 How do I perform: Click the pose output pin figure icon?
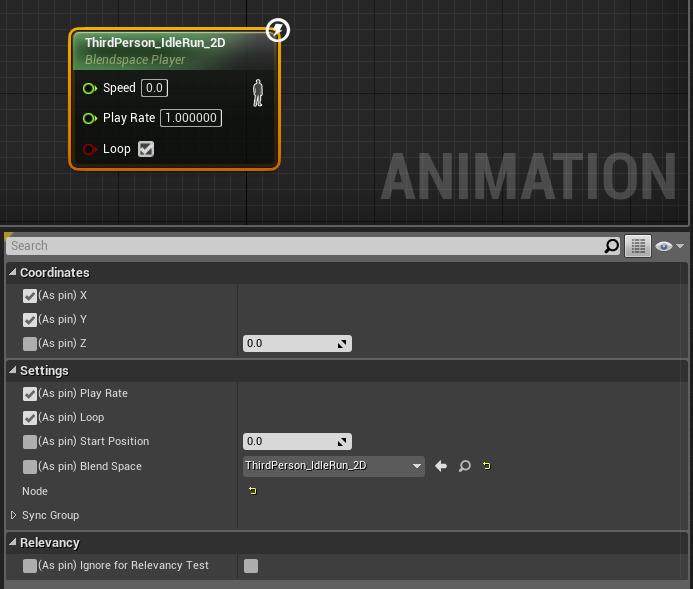click(258, 93)
